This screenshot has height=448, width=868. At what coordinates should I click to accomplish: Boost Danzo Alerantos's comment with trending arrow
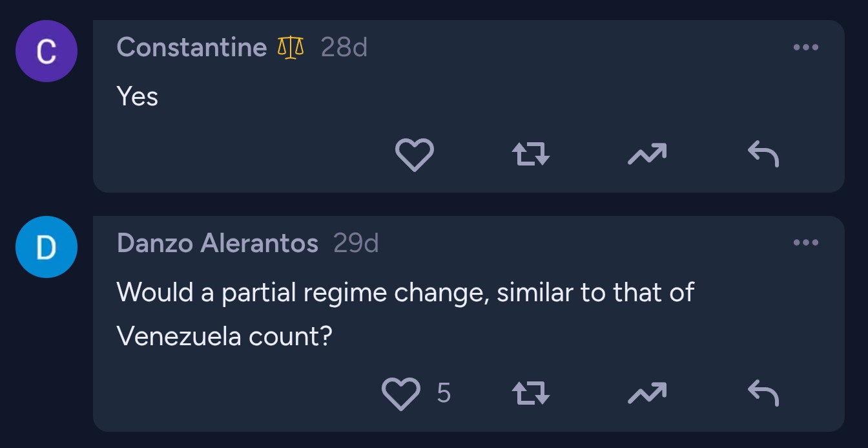646,392
